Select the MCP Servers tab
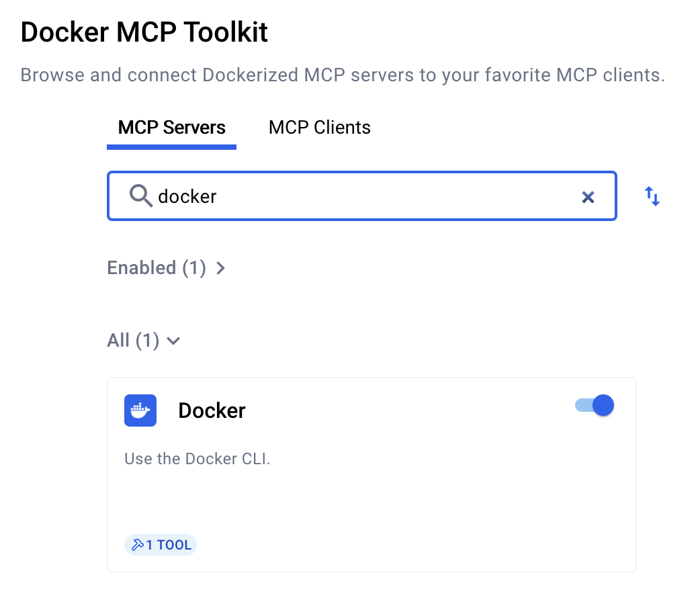700x610 pixels. (171, 128)
